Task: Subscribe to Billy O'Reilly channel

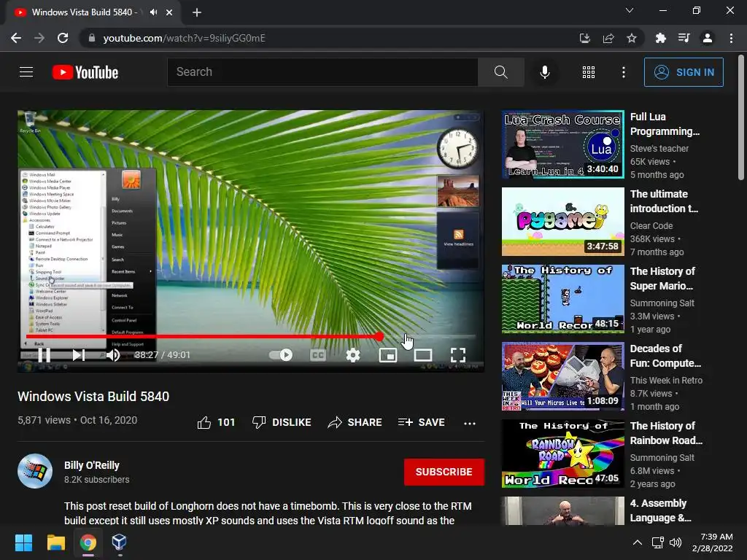Action: pos(444,472)
